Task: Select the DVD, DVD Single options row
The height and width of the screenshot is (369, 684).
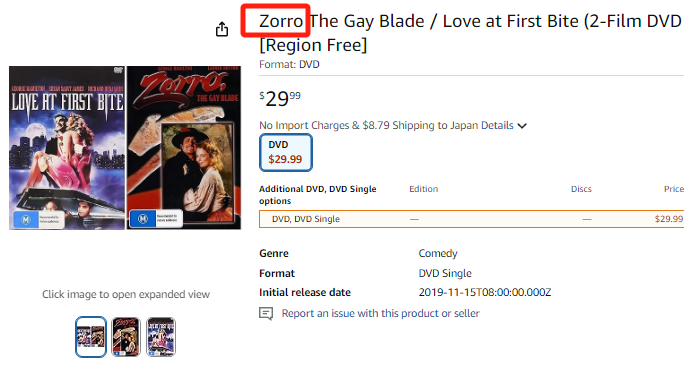Action: [x=471, y=219]
